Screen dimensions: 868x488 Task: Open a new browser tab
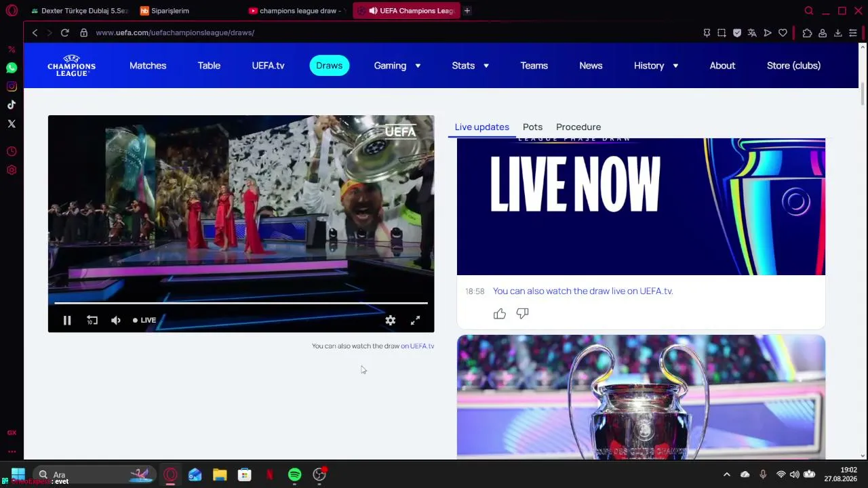[467, 11]
